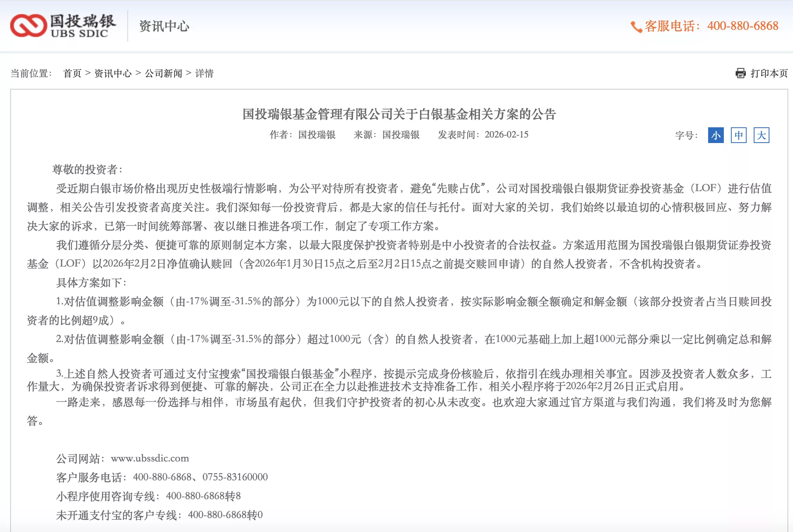The height and width of the screenshot is (532, 793).
Task: Click the printer icon beside 打印本页
Action: coord(740,73)
